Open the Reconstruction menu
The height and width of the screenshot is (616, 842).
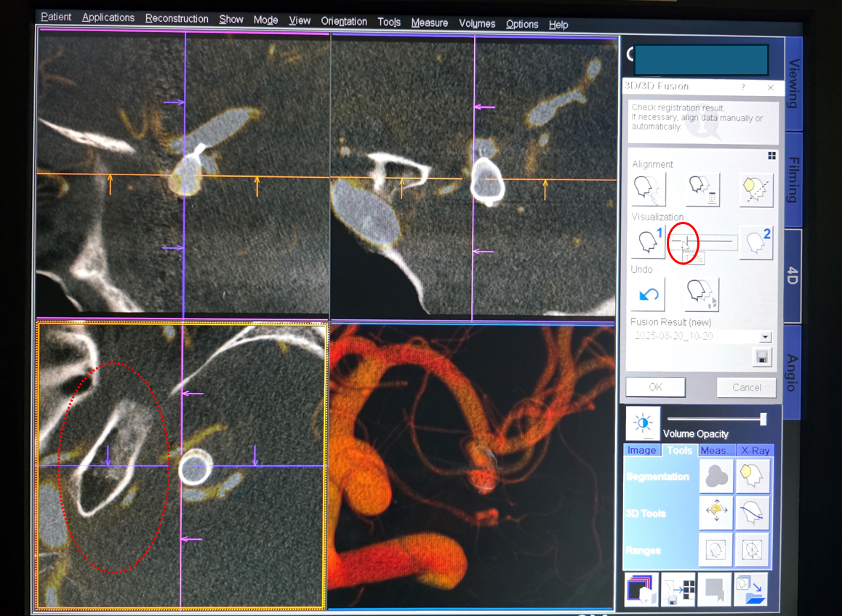tap(177, 19)
